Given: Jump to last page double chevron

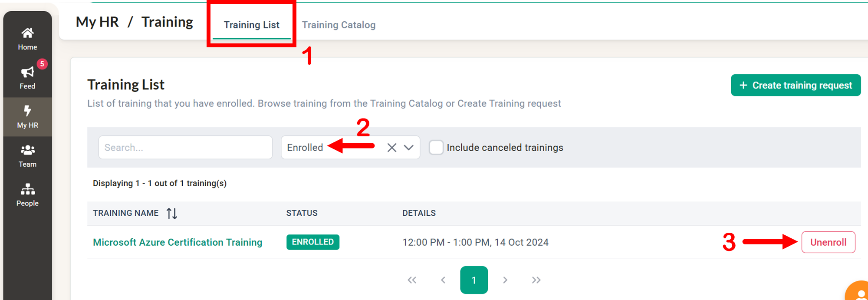Looking at the screenshot, I should point(536,280).
